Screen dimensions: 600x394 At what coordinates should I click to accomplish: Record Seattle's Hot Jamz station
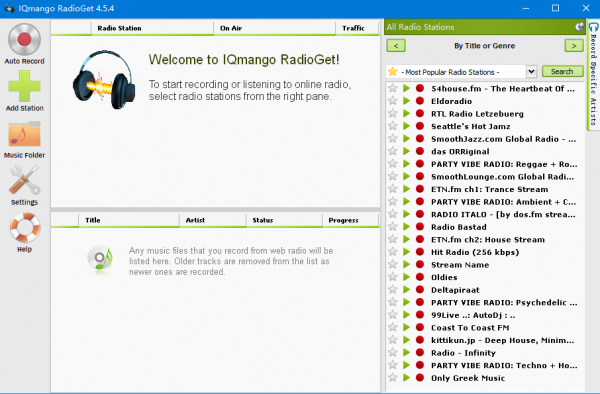click(420, 126)
